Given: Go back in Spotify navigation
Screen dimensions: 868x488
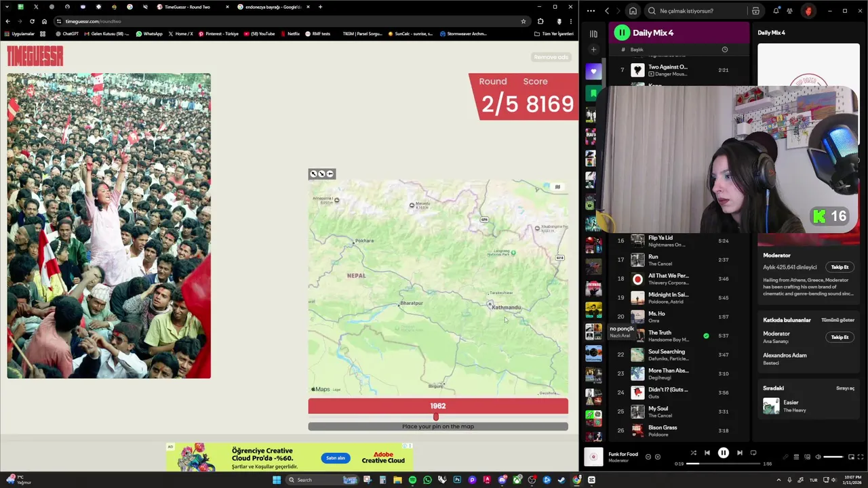Looking at the screenshot, I should pos(607,11).
